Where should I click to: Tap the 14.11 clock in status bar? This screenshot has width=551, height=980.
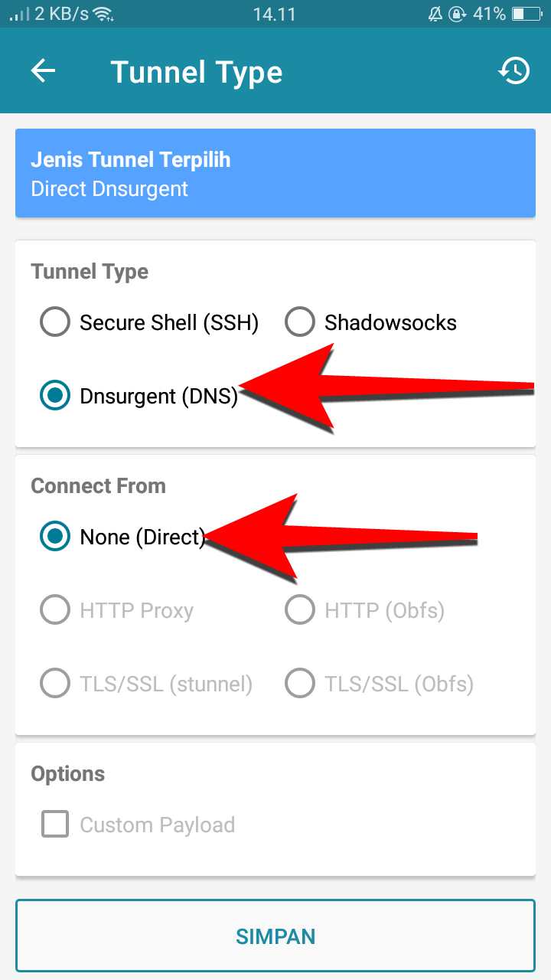pos(274,14)
